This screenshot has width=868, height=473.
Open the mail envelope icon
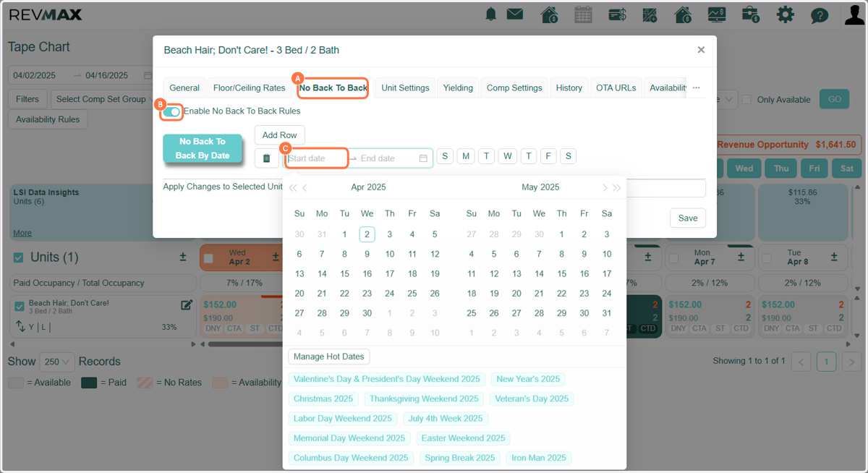coord(515,14)
